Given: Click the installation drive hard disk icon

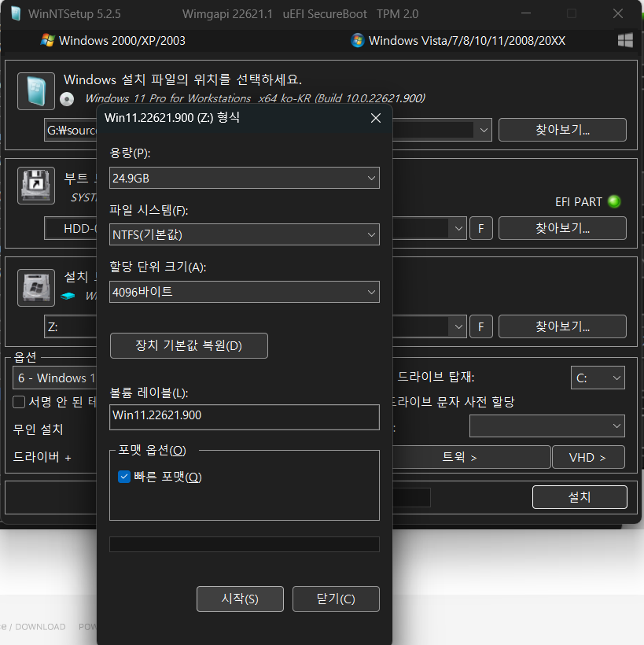Looking at the screenshot, I should point(36,288).
